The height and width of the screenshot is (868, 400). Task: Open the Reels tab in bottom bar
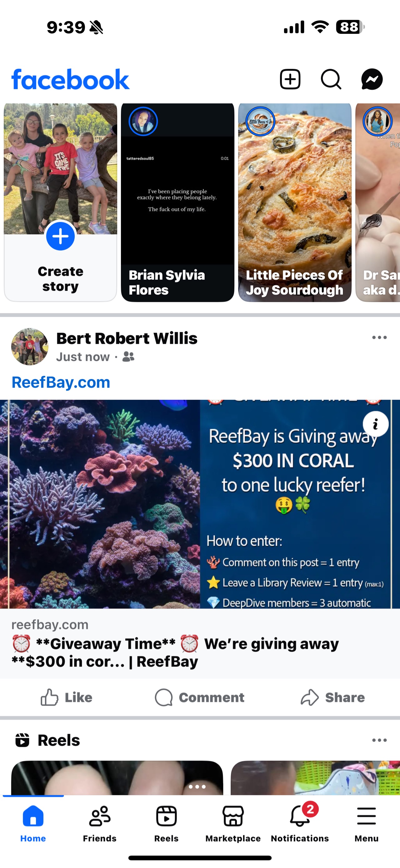(x=166, y=823)
